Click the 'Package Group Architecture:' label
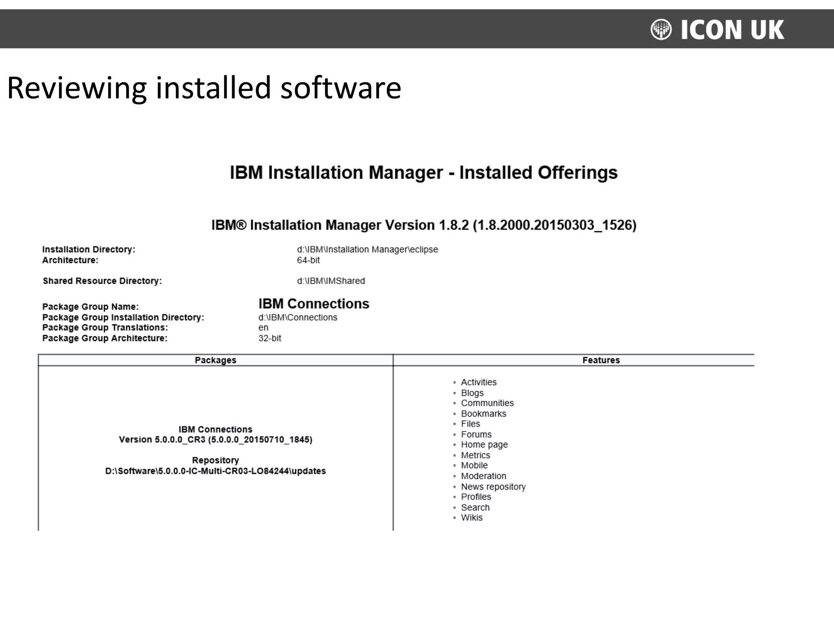 tap(105, 338)
